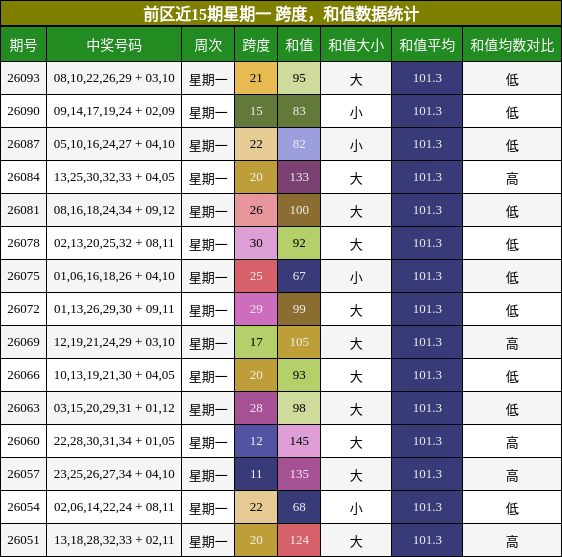
Task: Click winning numbers 23,25,26,27,34 + 04,10
Action: (x=114, y=474)
